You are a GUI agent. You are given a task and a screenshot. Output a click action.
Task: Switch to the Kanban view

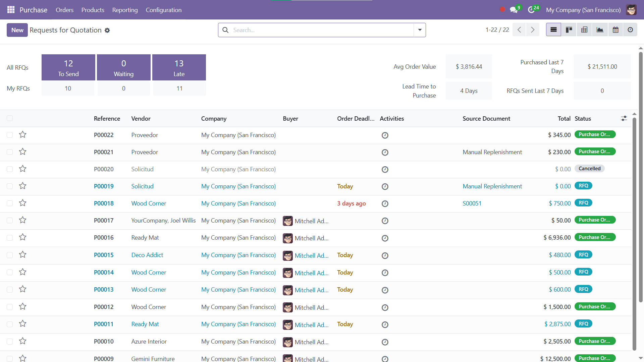click(569, 29)
